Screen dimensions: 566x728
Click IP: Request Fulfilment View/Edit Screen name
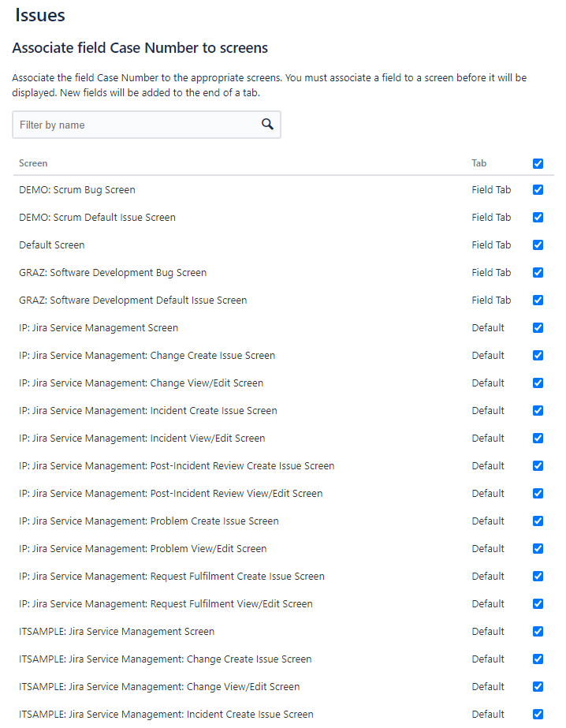166,603
